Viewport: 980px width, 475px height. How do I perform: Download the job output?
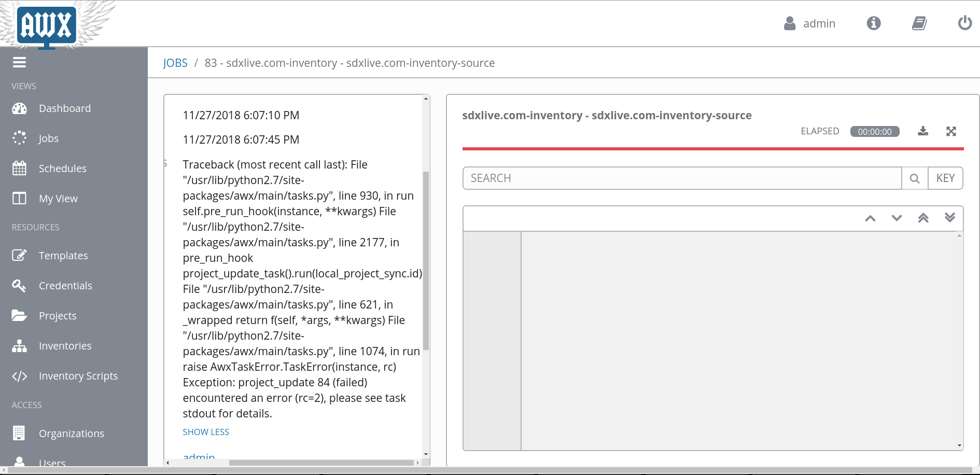(x=923, y=131)
